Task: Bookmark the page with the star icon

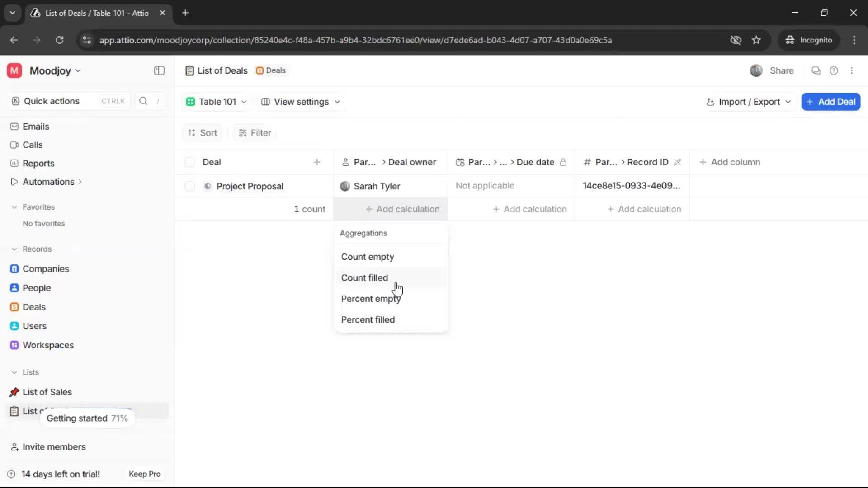Action: pyautogui.click(x=756, y=40)
